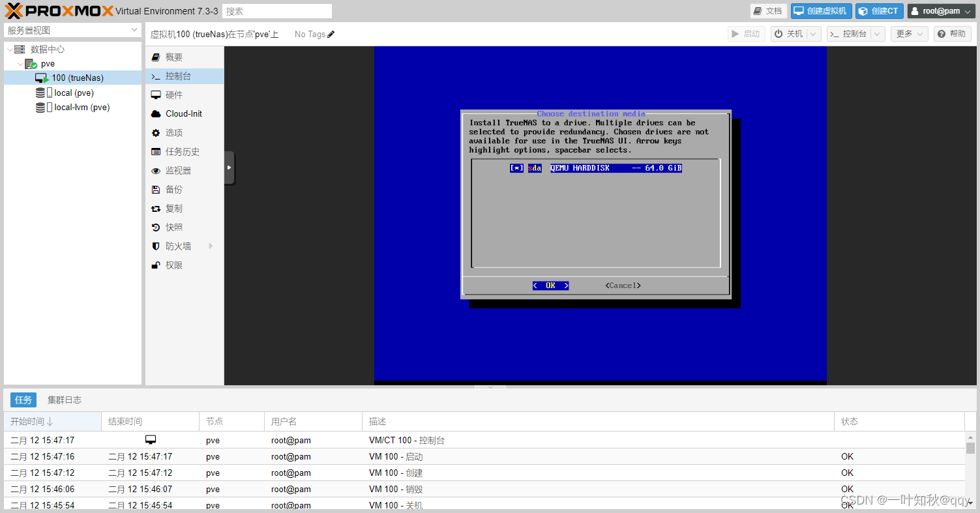Click the local-lvm storage database icon

pyautogui.click(x=41, y=108)
